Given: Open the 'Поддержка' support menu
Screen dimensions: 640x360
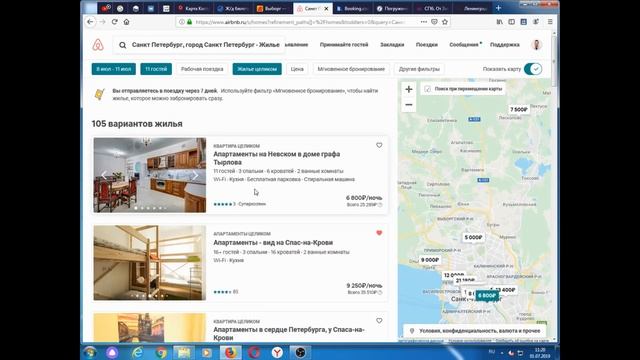Looking at the screenshot, I should (x=504, y=45).
